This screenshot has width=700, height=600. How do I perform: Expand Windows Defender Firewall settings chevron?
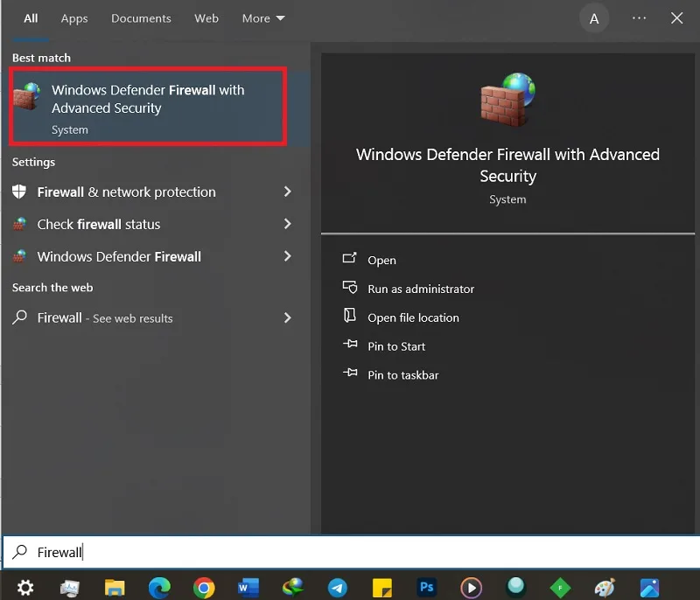point(288,256)
